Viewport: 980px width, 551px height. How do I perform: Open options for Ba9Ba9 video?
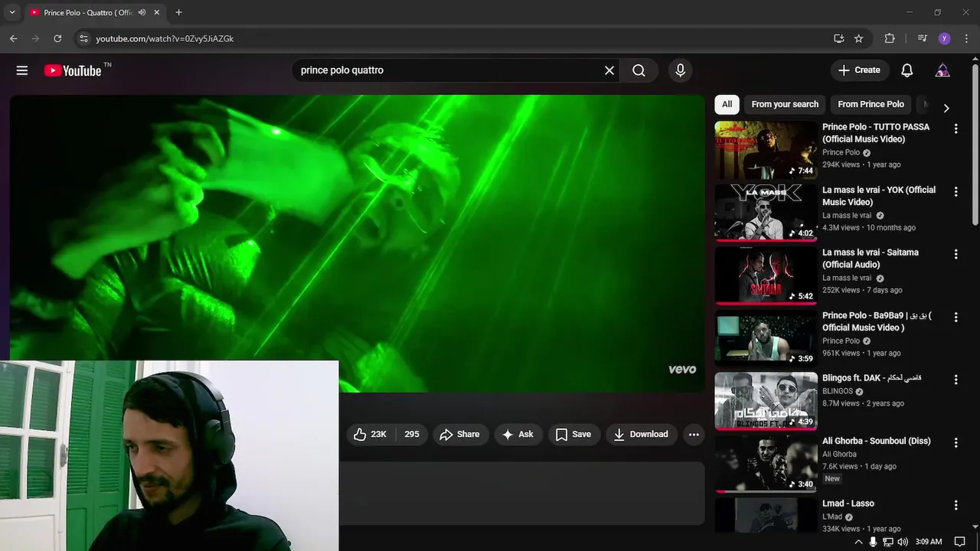[x=955, y=317]
